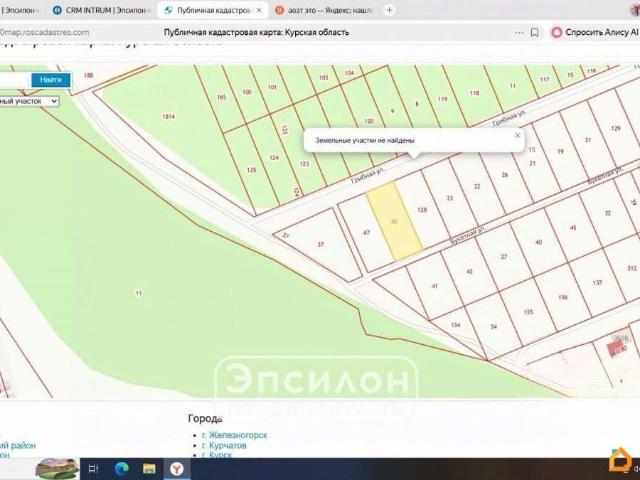The height and width of the screenshot is (480, 640).
Task: Open Task View on the taskbar
Action: pyautogui.click(x=93, y=469)
